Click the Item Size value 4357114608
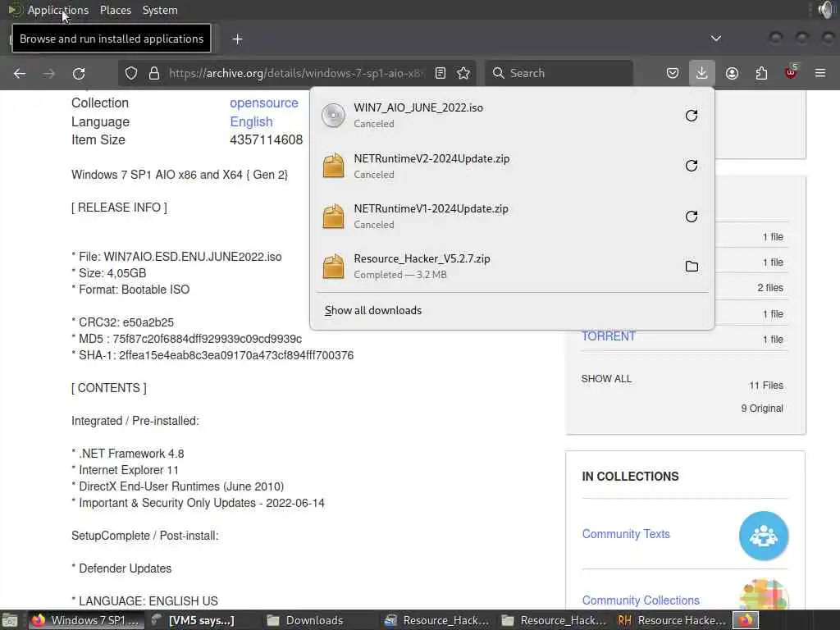This screenshot has width=840, height=630. pyautogui.click(x=267, y=140)
